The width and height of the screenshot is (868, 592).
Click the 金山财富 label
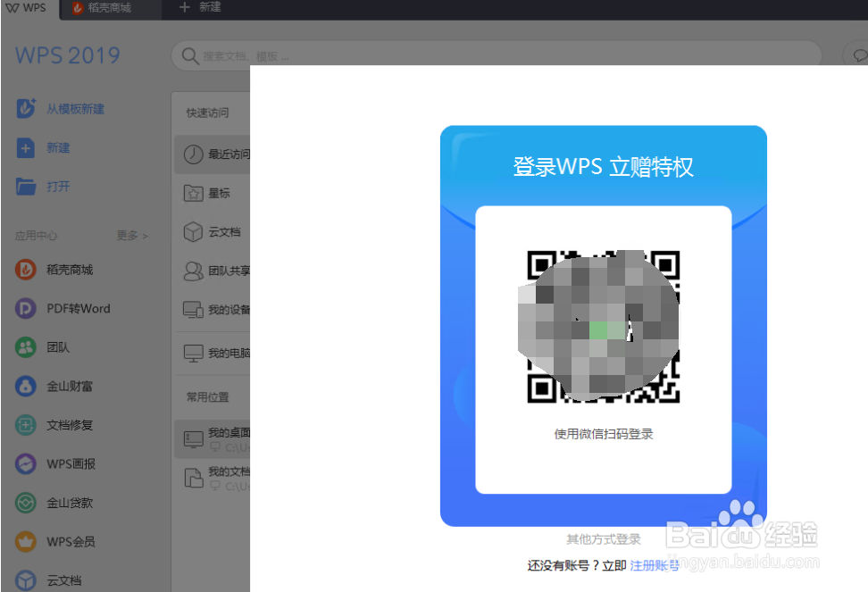tap(70, 386)
